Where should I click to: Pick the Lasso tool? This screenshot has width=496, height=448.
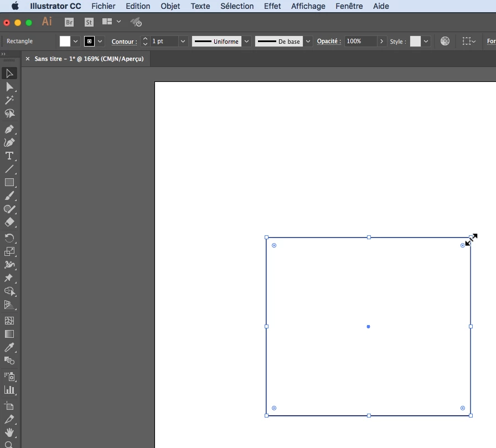[9, 114]
